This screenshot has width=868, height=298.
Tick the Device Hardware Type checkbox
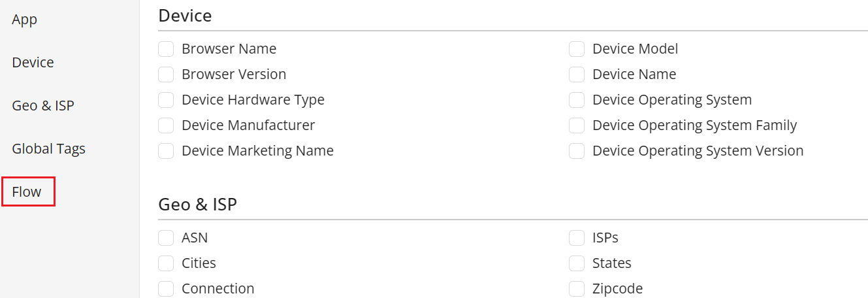pyautogui.click(x=166, y=100)
